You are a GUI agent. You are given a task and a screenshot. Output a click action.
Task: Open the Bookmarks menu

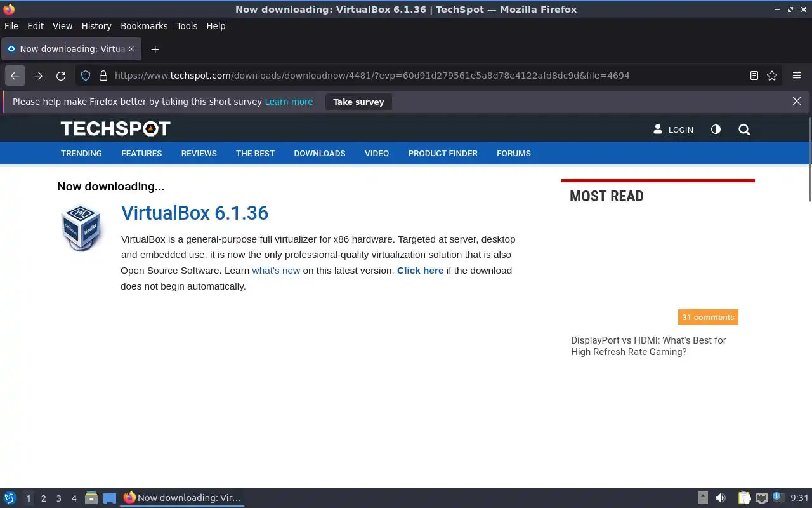(144, 26)
